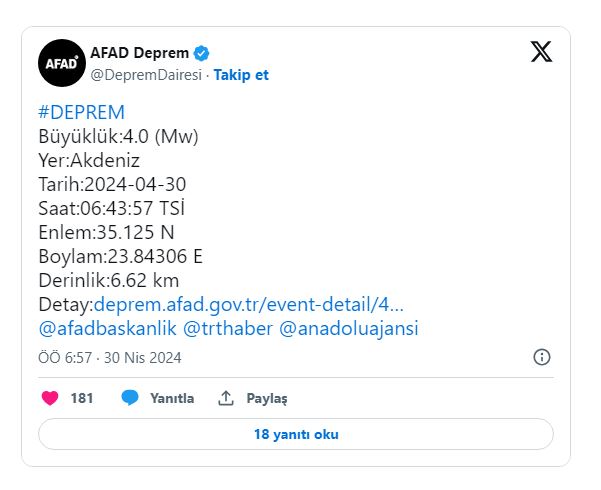Open the #DEPREM hashtag
The height and width of the screenshot is (490, 601).
(x=82, y=112)
